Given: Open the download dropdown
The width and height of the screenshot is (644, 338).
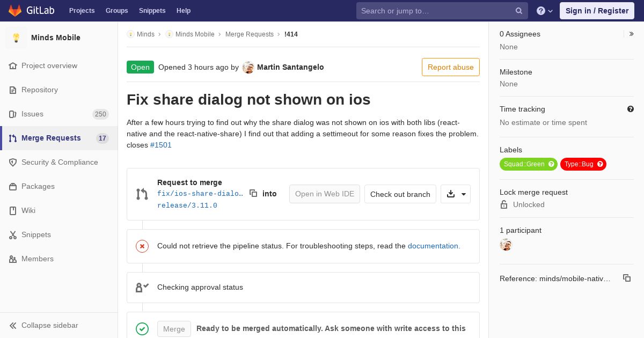Looking at the screenshot, I should (x=456, y=194).
